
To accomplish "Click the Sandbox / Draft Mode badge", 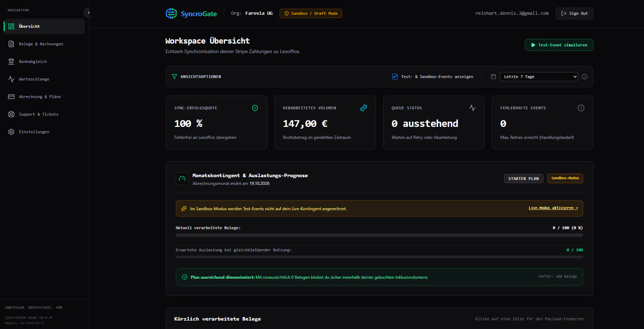I will (x=311, y=13).
